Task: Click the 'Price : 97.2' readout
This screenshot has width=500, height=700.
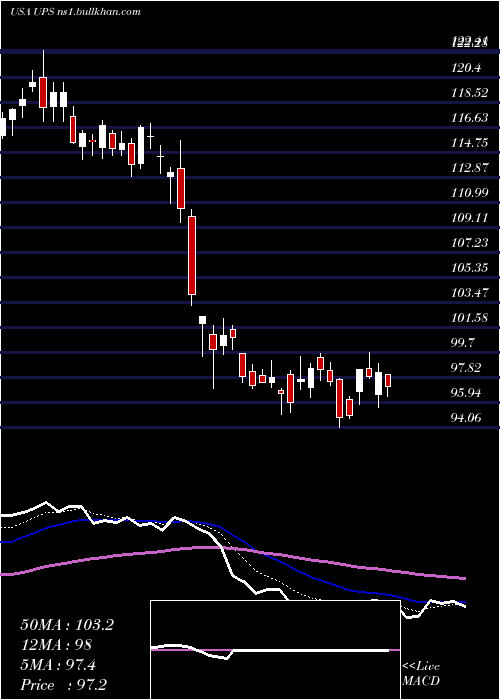Action: [63, 685]
